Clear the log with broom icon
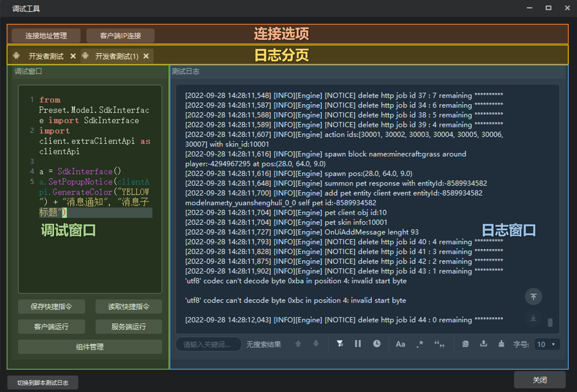Viewport: 577px width, 392px height. coord(501,344)
